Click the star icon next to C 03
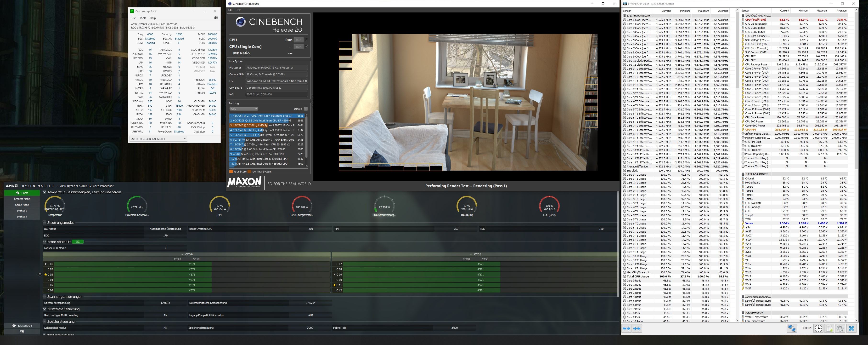This screenshot has width=868, height=345. pos(45,275)
